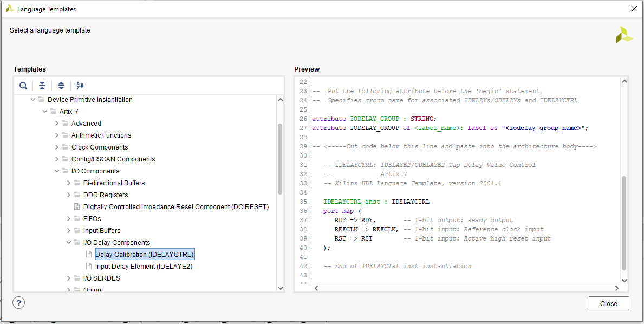
Task: Click the preview pane scroll up arrow
Action: pos(625,82)
